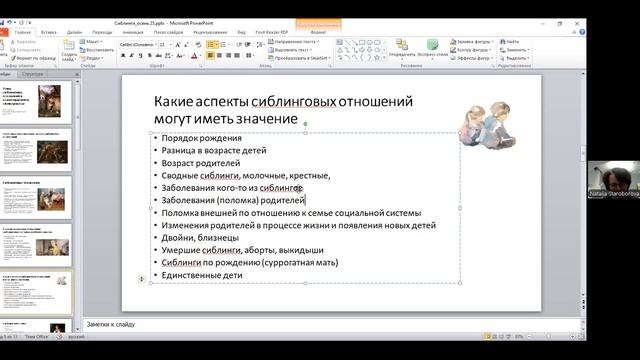
Task: Click justify text alignment icon
Action: (x=237, y=55)
